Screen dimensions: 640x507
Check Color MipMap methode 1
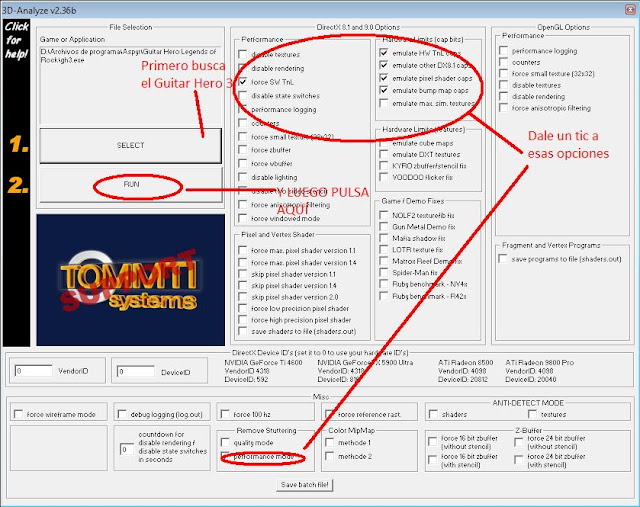(x=329, y=442)
